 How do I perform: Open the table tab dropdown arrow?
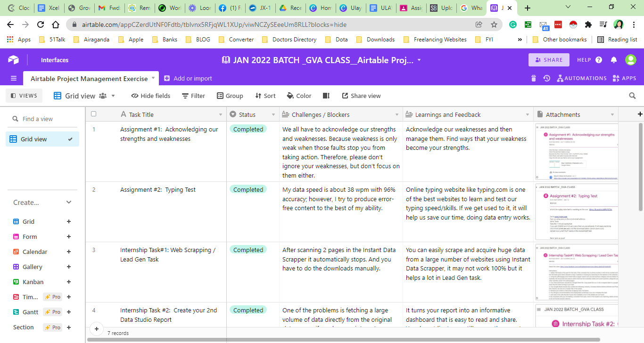153,79
